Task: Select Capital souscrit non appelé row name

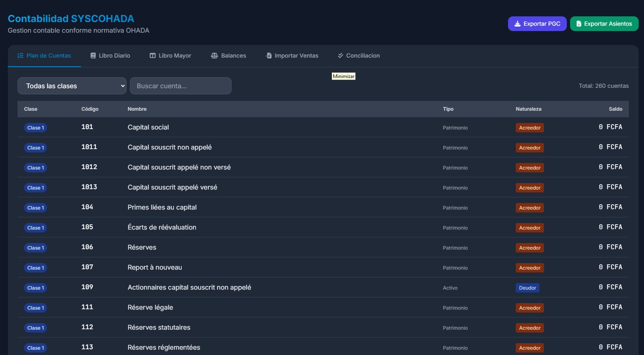Action: [x=169, y=147]
